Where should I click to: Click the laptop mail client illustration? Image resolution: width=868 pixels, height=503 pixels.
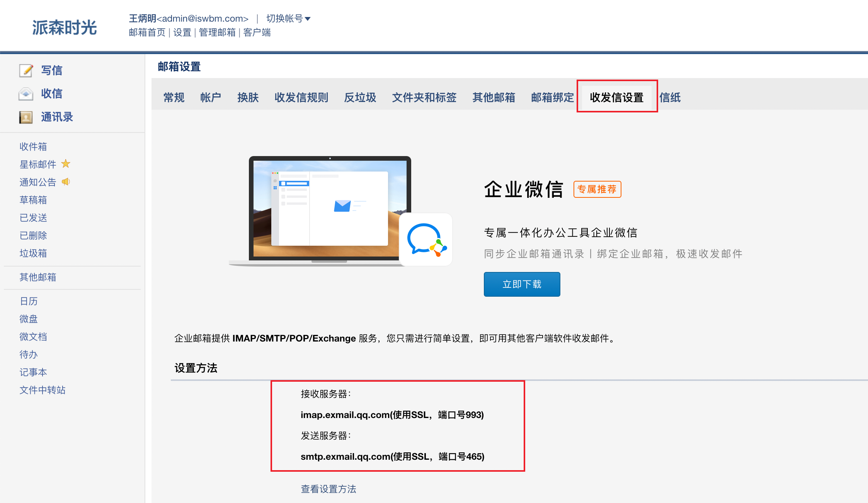pos(329,211)
